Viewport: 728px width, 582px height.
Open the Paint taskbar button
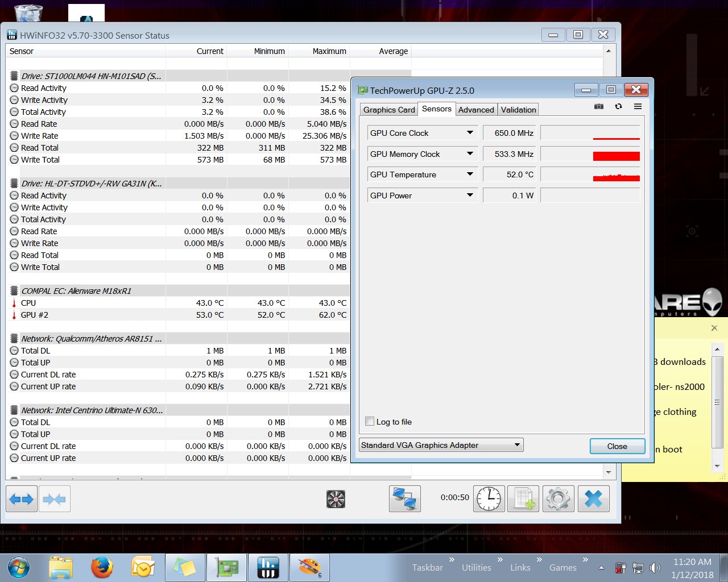click(x=309, y=567)
